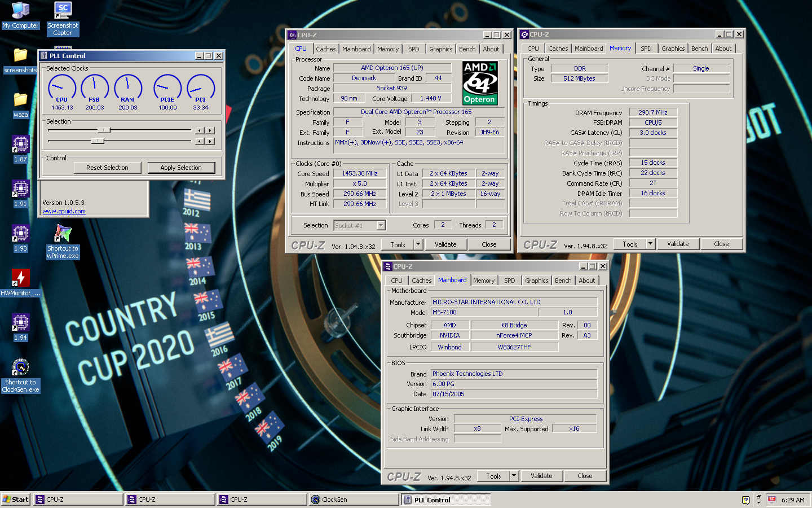Click the 3.0 clocks CAS Latency value
This screenshot has width=812, height=508.
tap(653, 133)
